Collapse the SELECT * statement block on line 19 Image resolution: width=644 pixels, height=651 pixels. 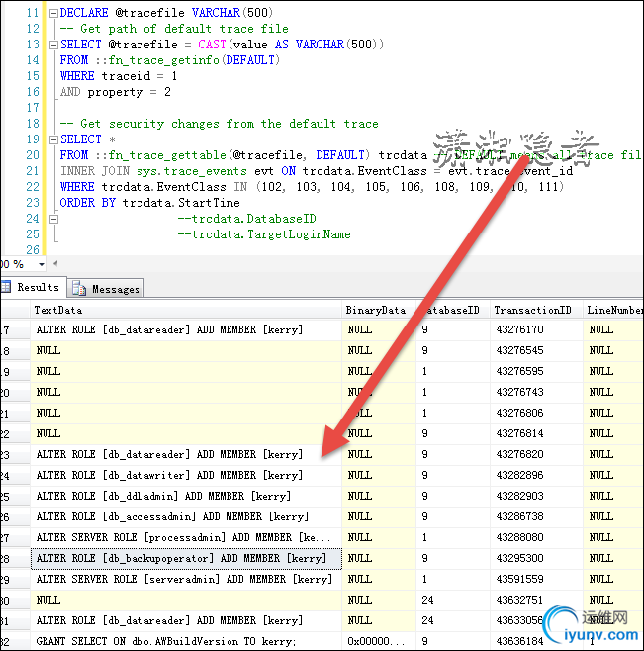pyautogui.click(x=53, y=139)
